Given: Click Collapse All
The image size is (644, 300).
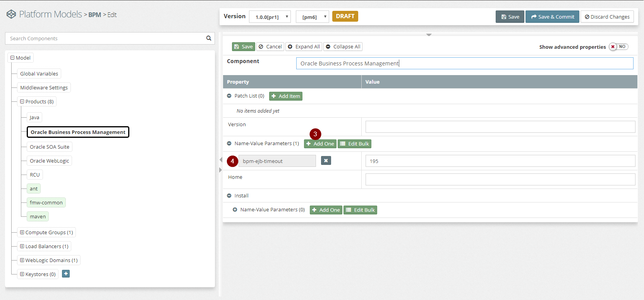Looking at the screenshot, I should click(x=343, y=46).
